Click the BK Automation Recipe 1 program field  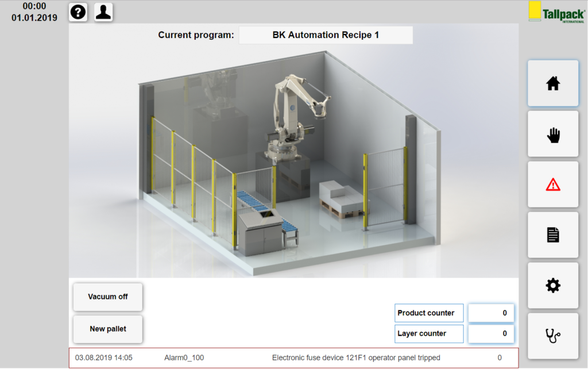[326, 35]
